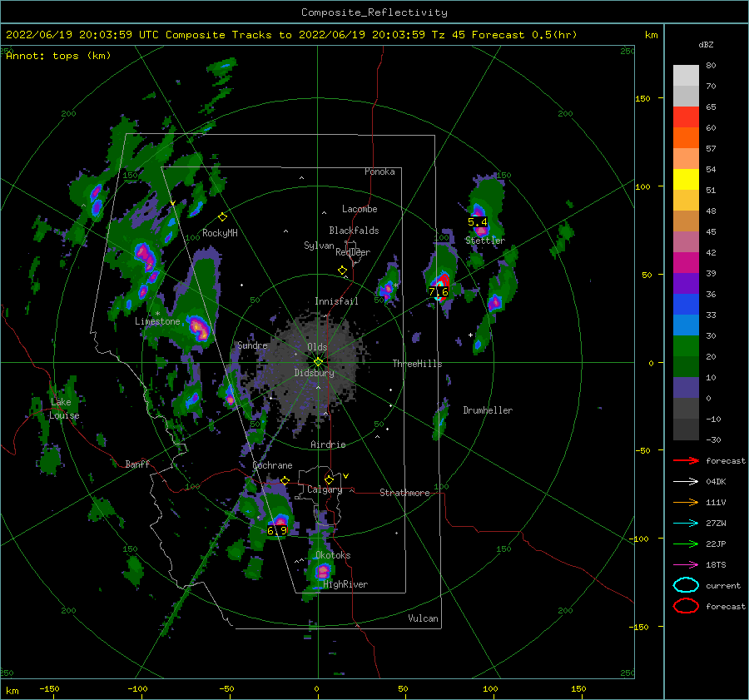Pick the purple swatch between 0 and 10 dBZ
749x700 pixels.
click(x=686, y=388)
